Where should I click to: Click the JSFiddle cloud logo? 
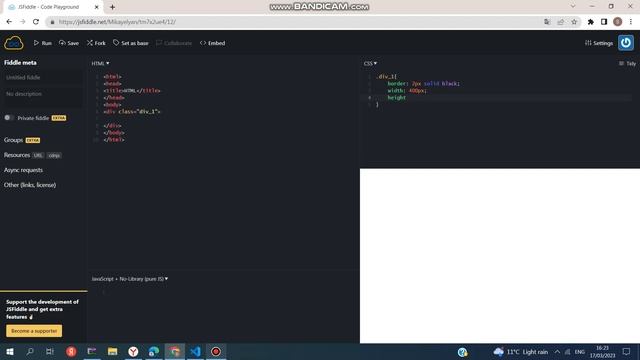[14, 43]
